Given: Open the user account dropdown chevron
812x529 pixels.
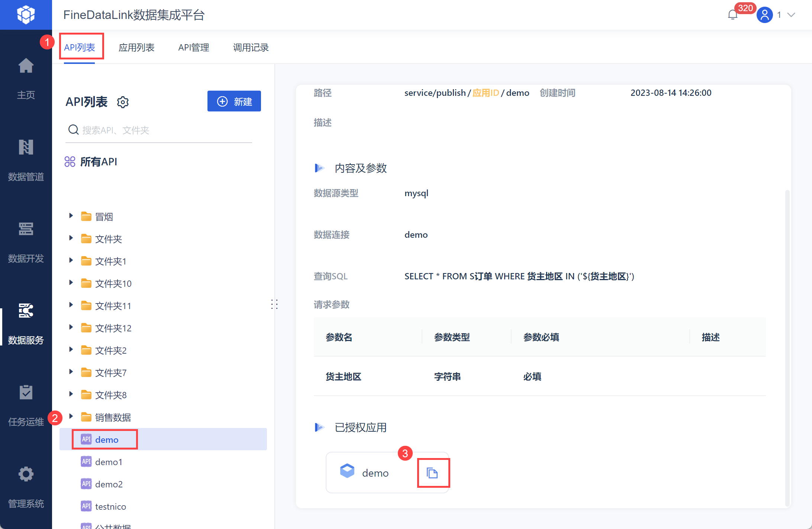Looking at the screenshot, I should (791, 15).
